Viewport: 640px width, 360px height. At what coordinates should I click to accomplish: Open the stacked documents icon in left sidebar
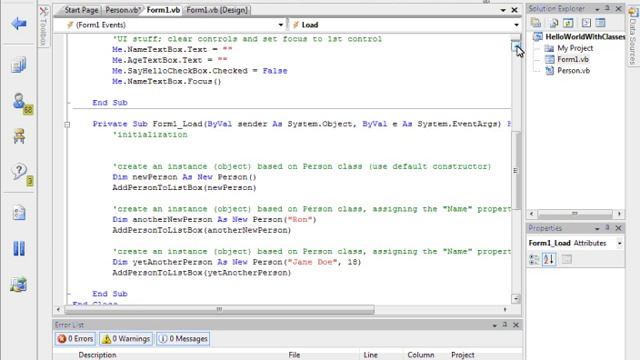19,65
